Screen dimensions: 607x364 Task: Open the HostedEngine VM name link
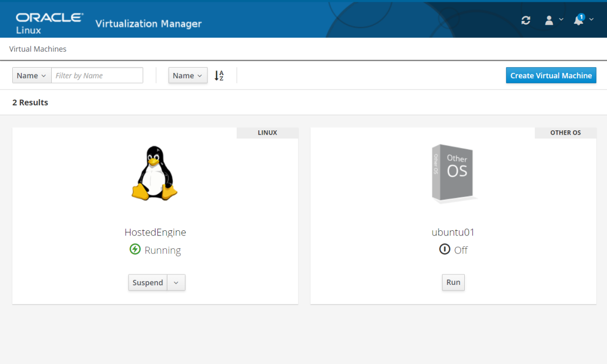[155, 232]
